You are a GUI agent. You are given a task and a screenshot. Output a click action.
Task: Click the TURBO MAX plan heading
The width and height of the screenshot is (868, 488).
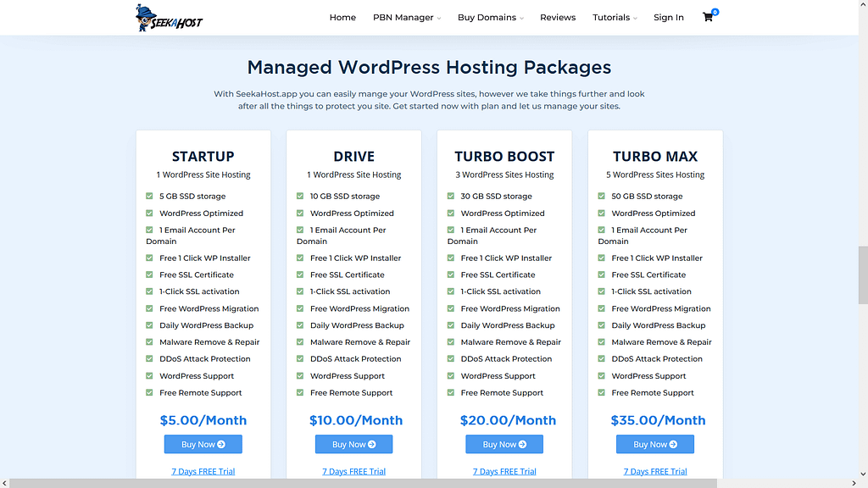[655, 157]
